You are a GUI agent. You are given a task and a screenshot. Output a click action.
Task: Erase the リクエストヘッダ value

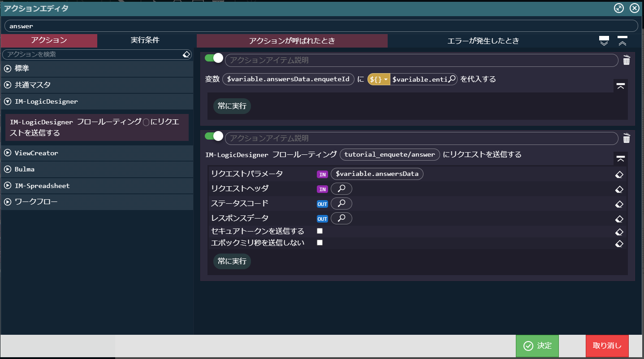click(619, 189)
